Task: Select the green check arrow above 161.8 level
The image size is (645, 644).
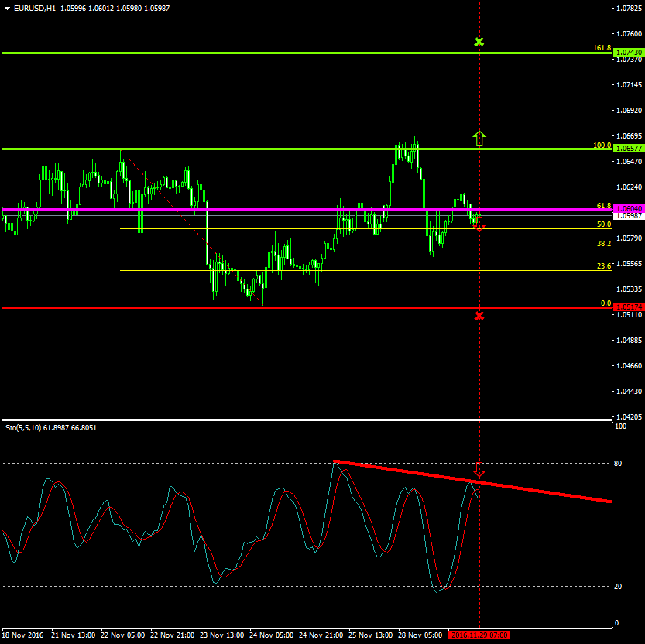Action: click(x=479, y=43)
